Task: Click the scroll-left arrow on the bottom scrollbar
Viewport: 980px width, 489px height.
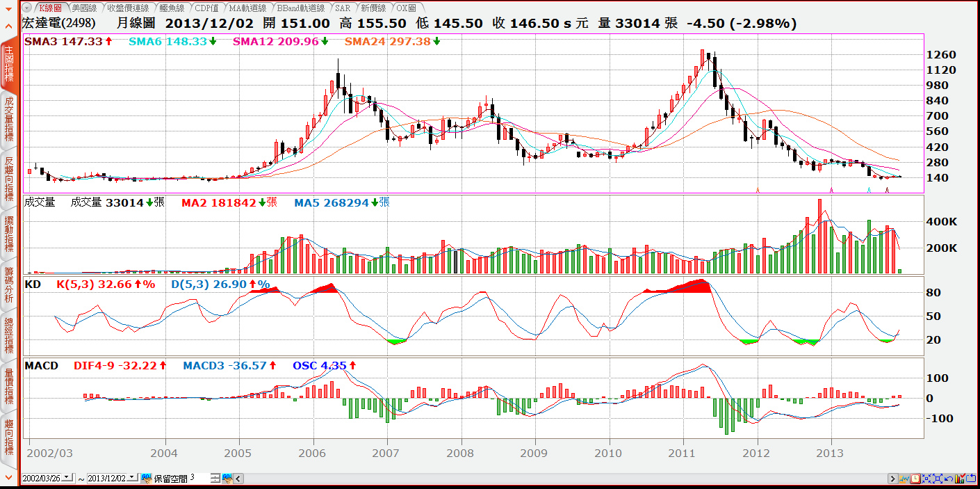Action: point(240,479)
